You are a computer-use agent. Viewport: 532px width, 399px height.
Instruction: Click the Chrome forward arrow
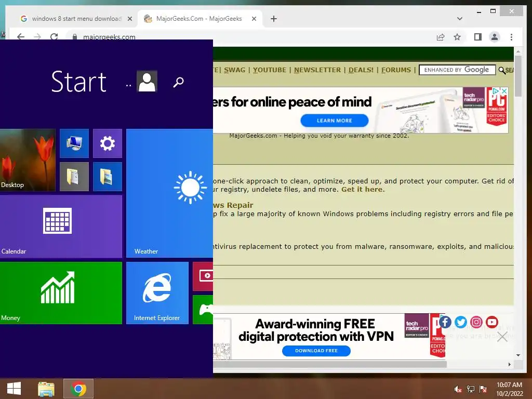37,37
